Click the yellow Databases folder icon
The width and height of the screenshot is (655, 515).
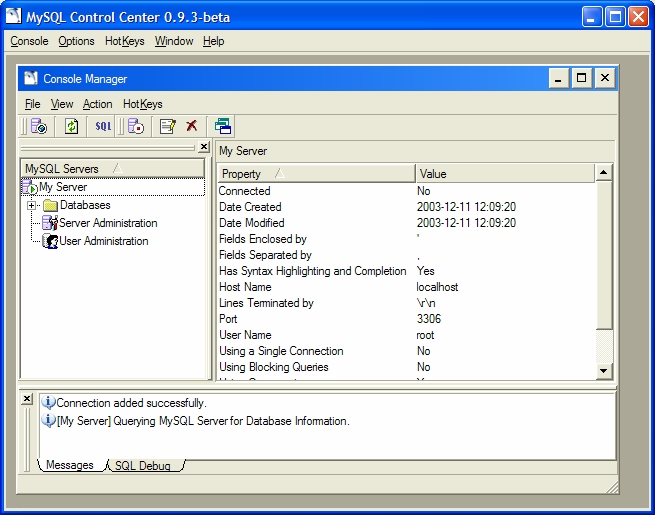click(x=50, y=205)
